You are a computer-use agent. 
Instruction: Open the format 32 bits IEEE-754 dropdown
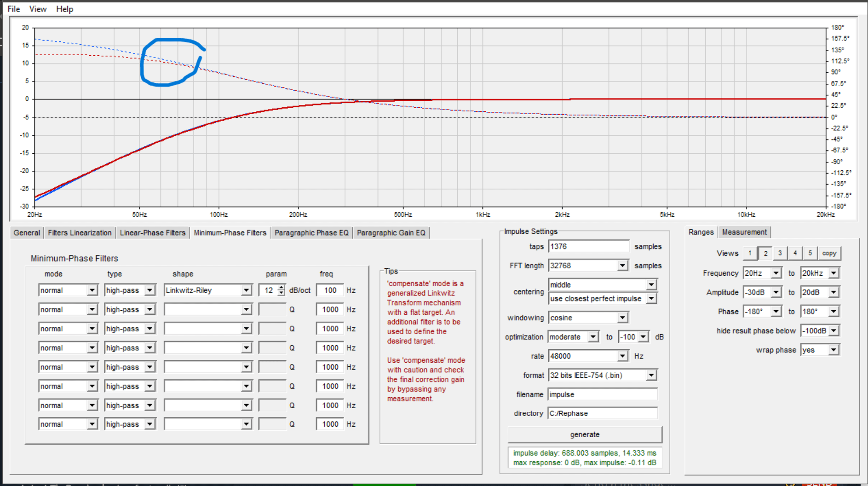[x=651, y=376]
